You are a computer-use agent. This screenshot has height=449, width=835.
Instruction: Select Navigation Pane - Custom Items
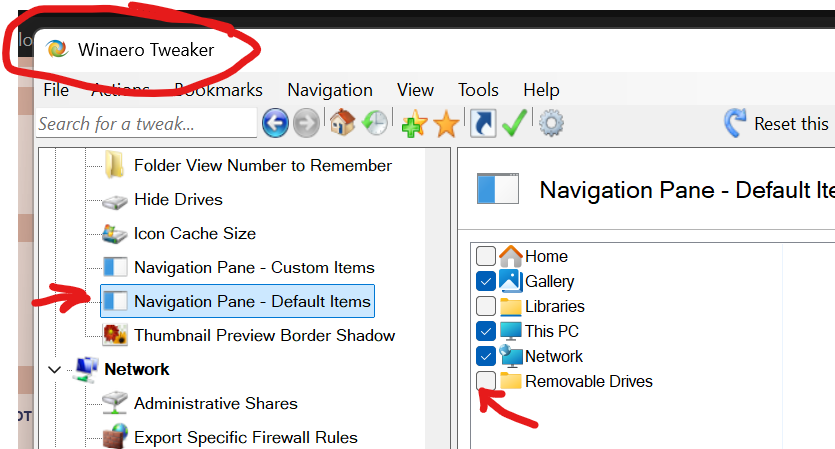(255, 267)
